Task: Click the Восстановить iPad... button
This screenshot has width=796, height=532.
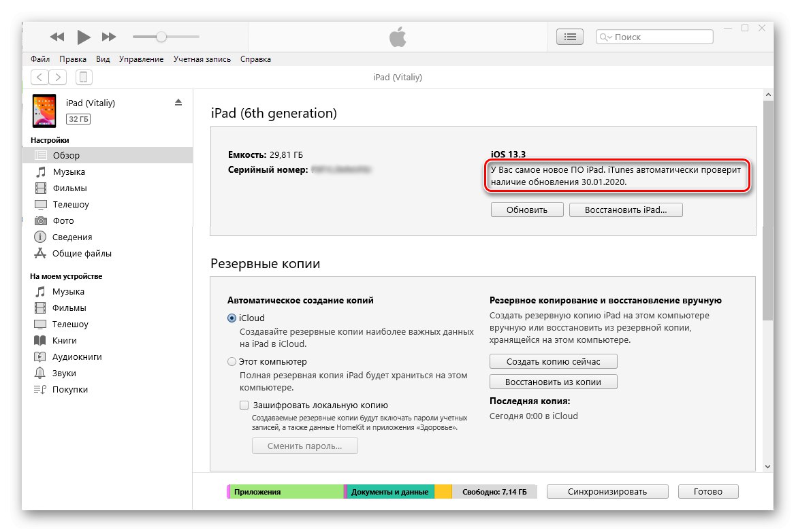Action: [x=625, y=210]
